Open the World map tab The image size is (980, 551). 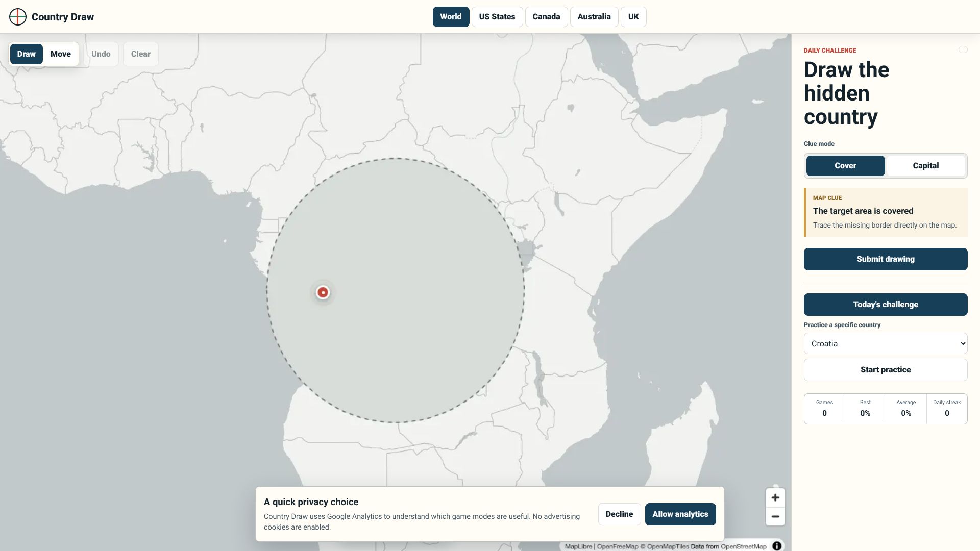pos(451,17)
